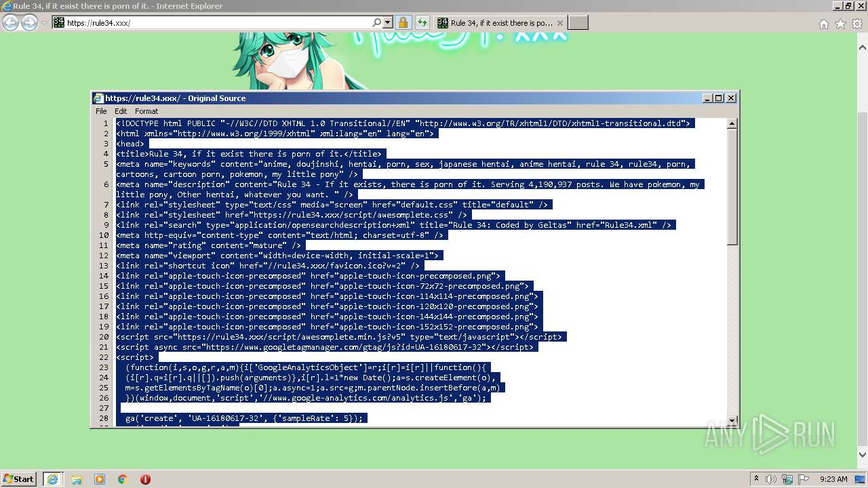Open the Windows Start menu
The height and width of the screenshot is (488, 868).
pyautogui.click(x=18, y=479)
